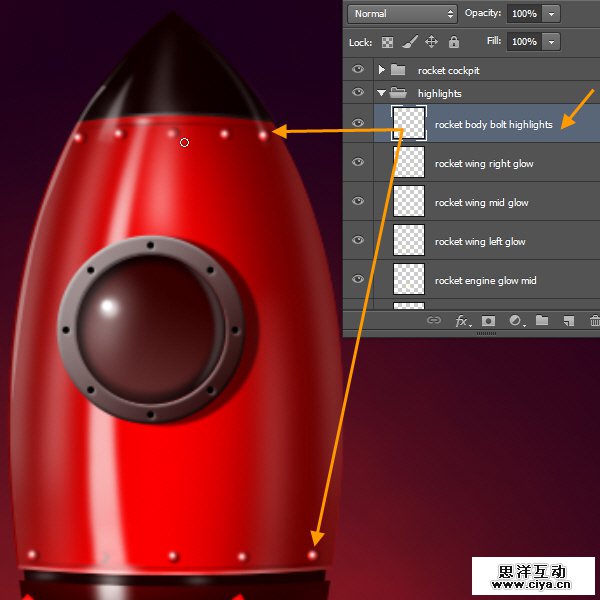
Task: Click the Link layers icon
Action: tap(434, 320)
